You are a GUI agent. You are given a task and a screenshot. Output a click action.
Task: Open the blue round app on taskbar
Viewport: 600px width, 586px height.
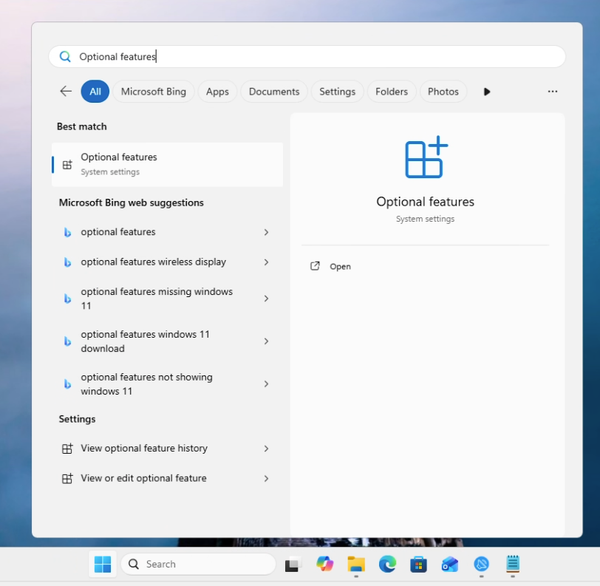(x=481, y=564)
